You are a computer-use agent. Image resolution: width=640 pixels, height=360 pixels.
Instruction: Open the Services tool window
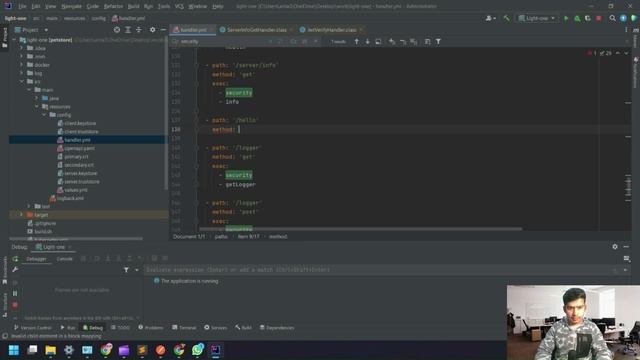216,328
